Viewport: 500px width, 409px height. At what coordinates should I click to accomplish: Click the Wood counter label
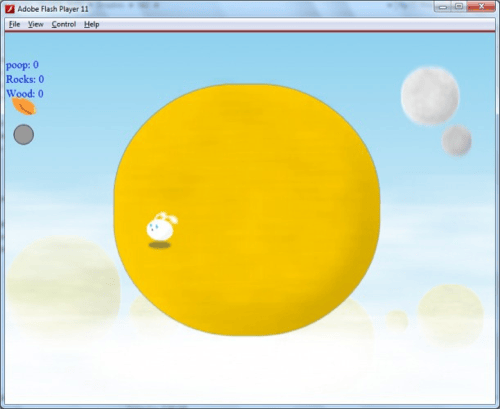25,94
